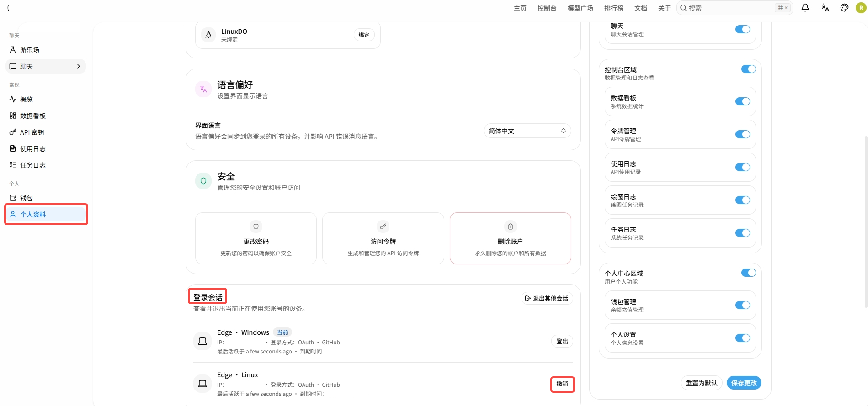The width and height of the screenshot is (868, 406).
Task: Click the language translate icon in header
Action: point(825,8)
